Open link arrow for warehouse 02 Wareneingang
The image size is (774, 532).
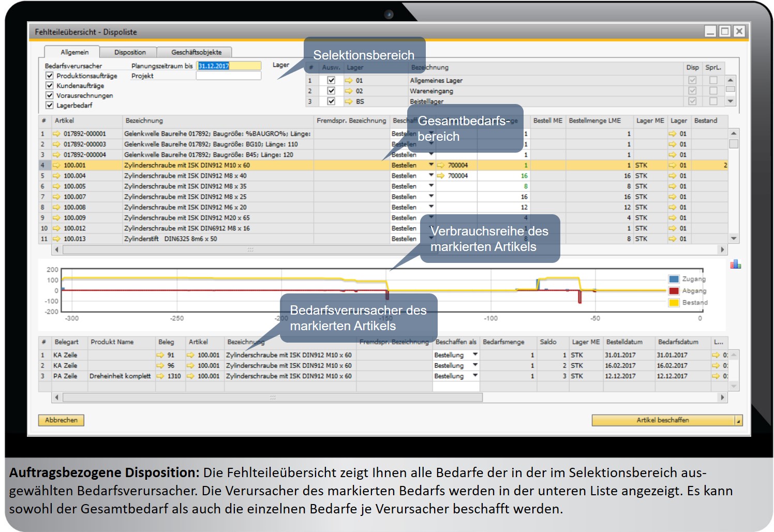point(349,91)
